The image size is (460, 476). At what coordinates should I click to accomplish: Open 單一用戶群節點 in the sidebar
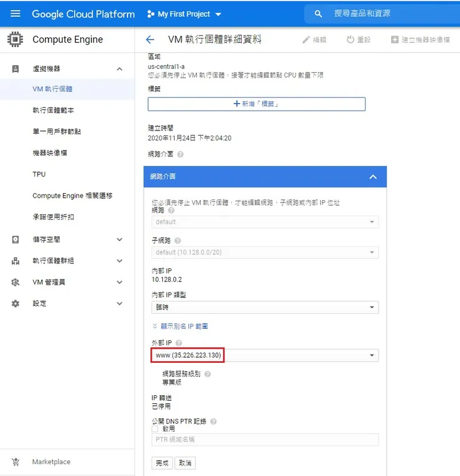pos(57,132)
